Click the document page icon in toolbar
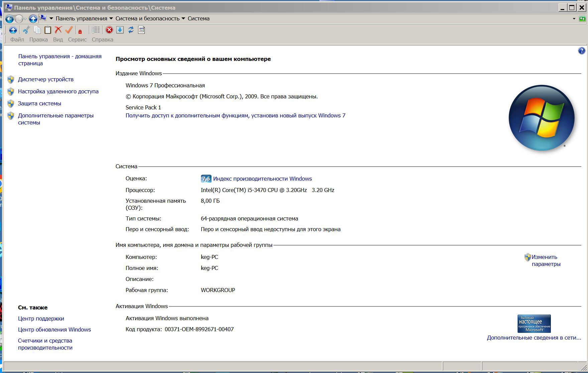This screenshot has width=588, height=373. tap(141, 30)
